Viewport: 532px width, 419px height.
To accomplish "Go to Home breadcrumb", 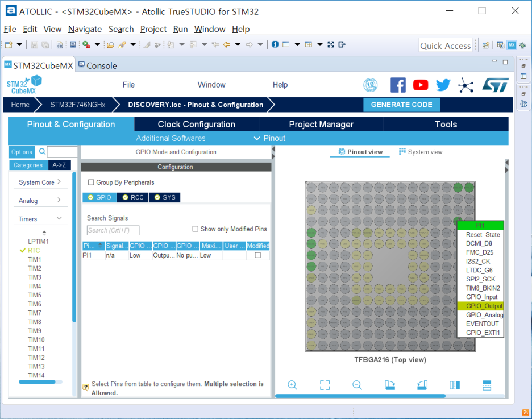I will [20, 105].
